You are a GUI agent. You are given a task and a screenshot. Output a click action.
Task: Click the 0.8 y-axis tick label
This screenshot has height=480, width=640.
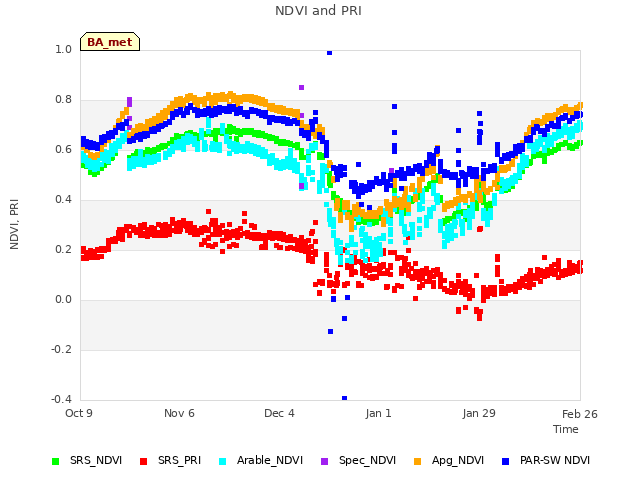point(63,100)
